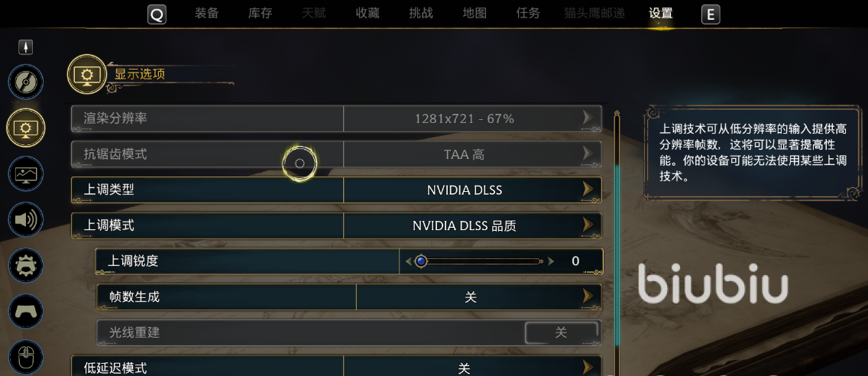Change 低延迟模式 setting with its arrow

tap(588, 368)
